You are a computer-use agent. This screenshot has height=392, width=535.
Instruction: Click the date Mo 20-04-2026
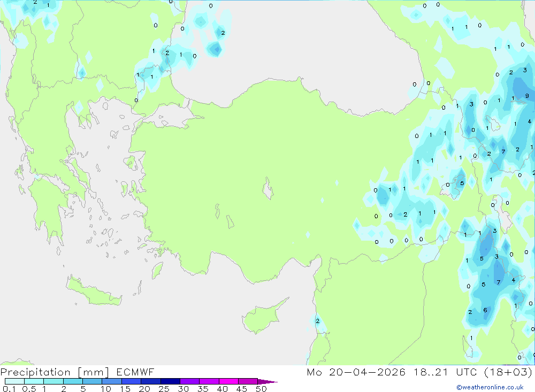[356, 372]
